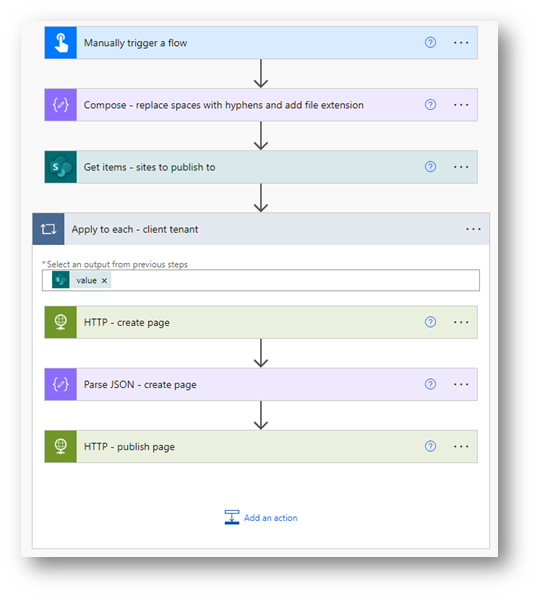540x599 pixels.
Task: Open help for Manually trigger a flow
Action: 430,42
